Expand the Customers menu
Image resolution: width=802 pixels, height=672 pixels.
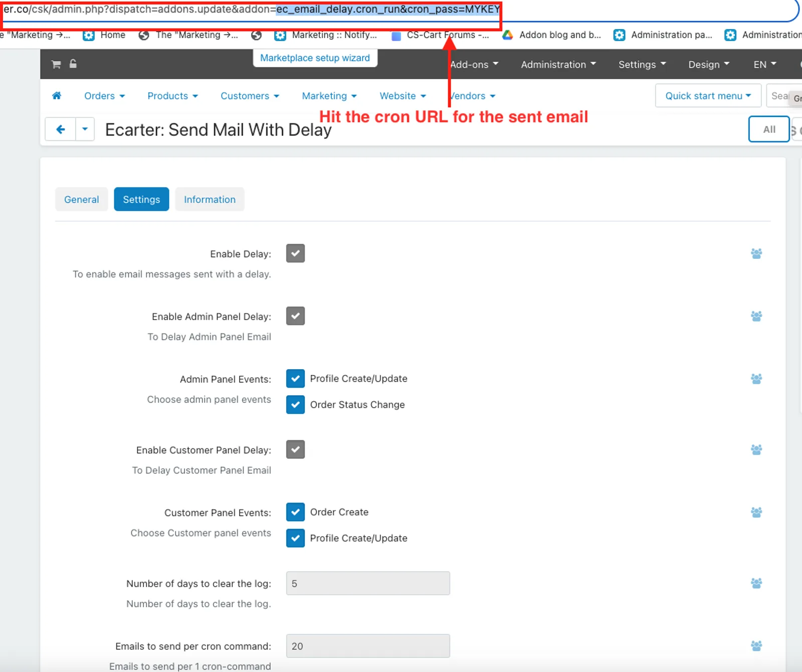pyautogui.click(x=250, y=96)
